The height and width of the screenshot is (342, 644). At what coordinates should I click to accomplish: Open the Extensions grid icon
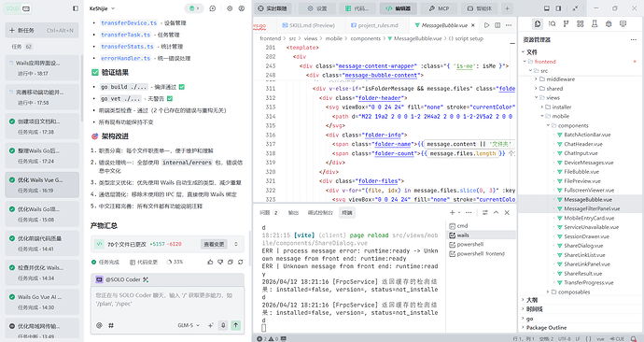coord(580,24)
